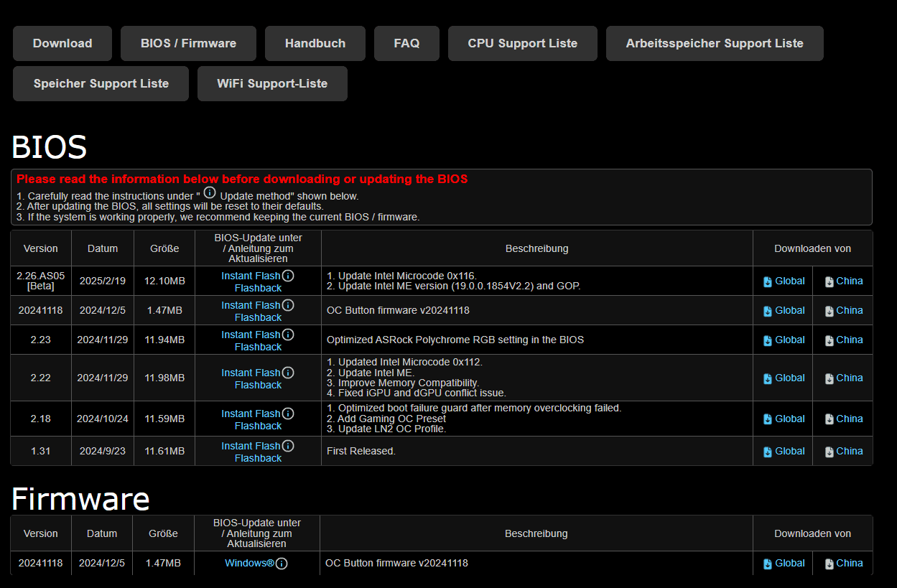Image resolution: width=897 pixels, height=588 pixels.
Task: Open Instant Flash link for version 2.23
Action: click(251, 335)
